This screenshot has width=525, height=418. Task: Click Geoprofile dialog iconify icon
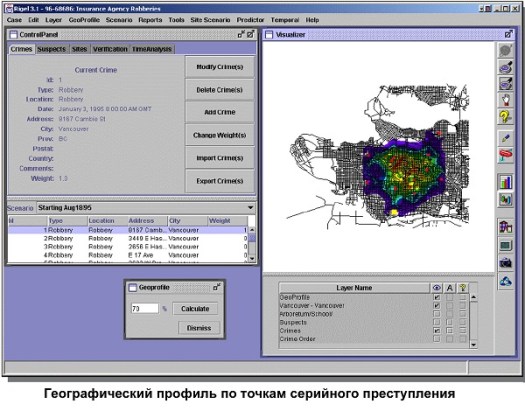217,287
